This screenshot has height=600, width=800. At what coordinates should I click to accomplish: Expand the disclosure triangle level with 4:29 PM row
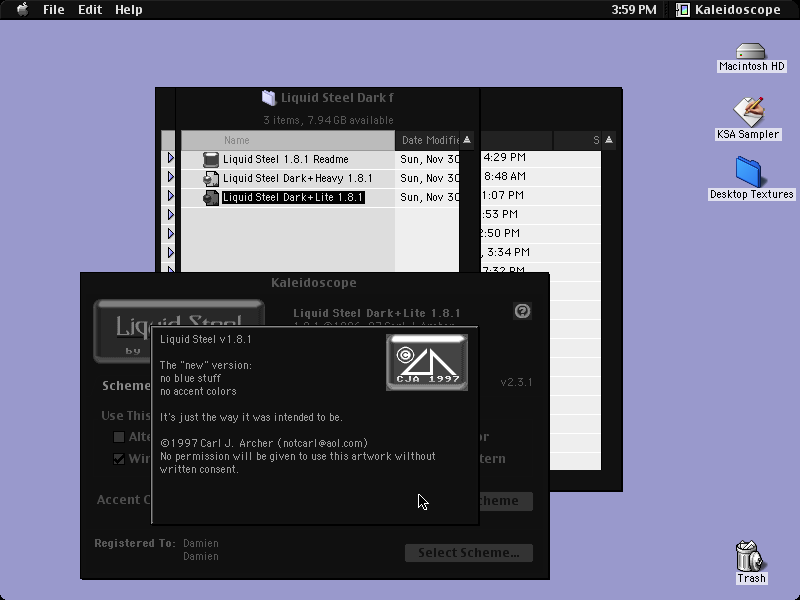click(170, 158)
